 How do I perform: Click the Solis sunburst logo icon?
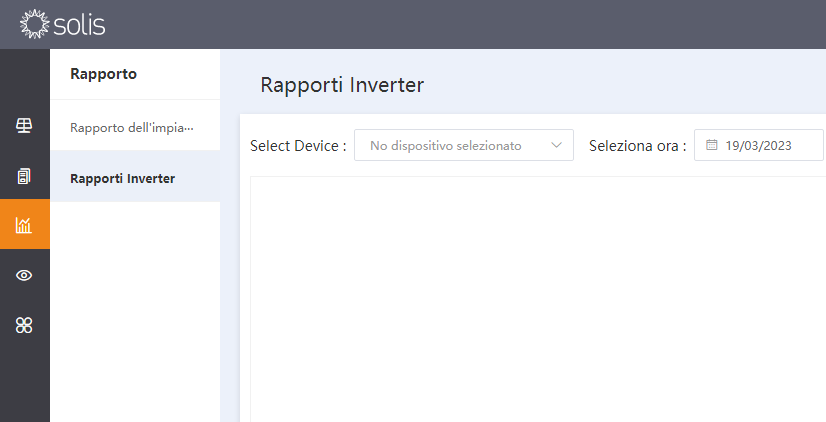coord(34,24)
